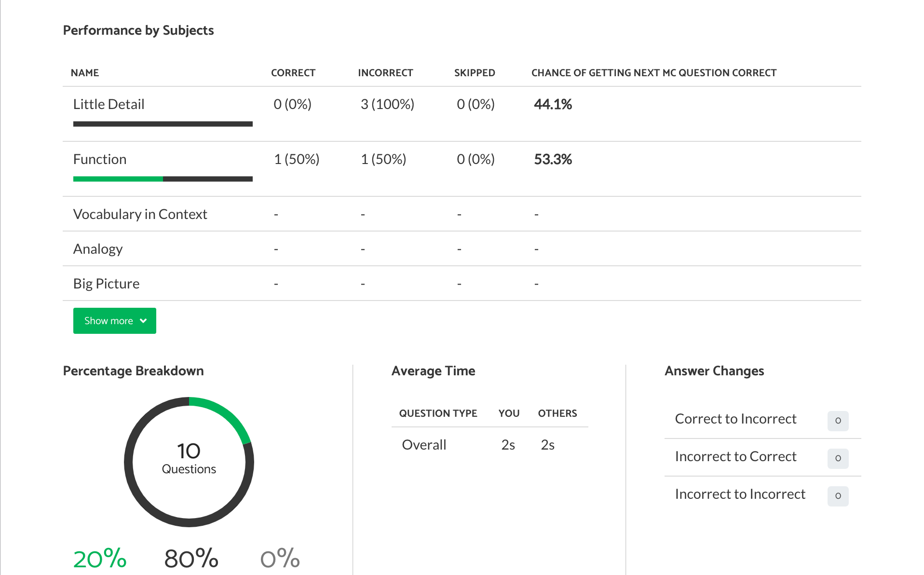Image resolution: width=924 pixels, height=575 pixels.
Task: Click the Show more chevron arrow
Action: (143, 320)
